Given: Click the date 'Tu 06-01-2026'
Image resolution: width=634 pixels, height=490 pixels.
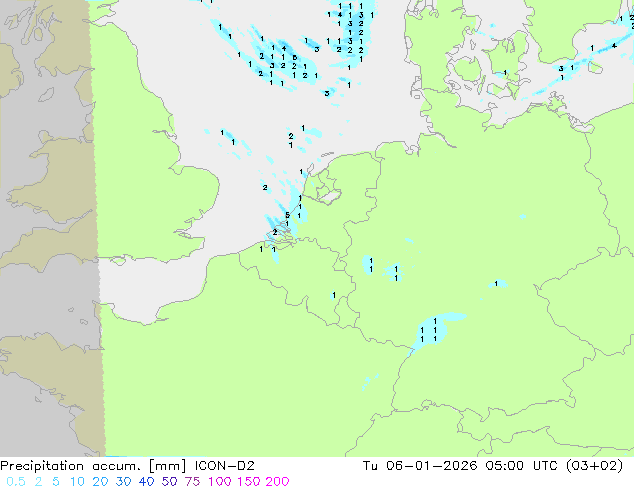Looking at the screenshot, I should [420, 466].
